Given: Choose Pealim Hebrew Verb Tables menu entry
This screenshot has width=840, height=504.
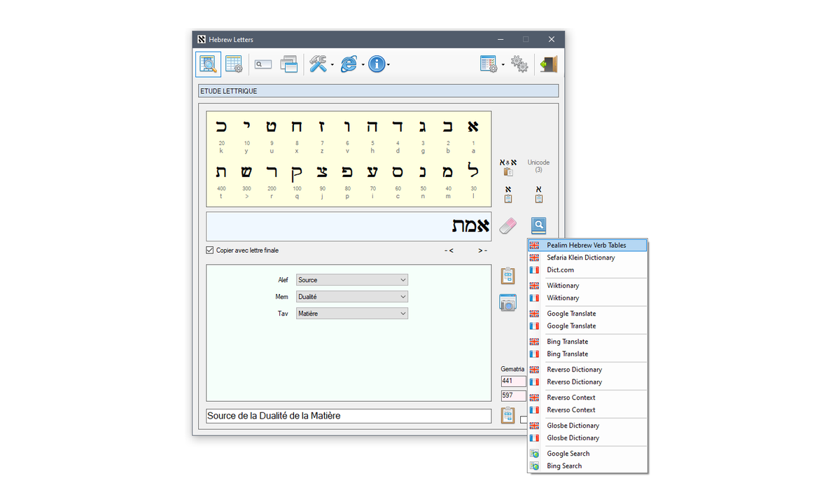Looking at the screenshot, I should click(587, 245).
